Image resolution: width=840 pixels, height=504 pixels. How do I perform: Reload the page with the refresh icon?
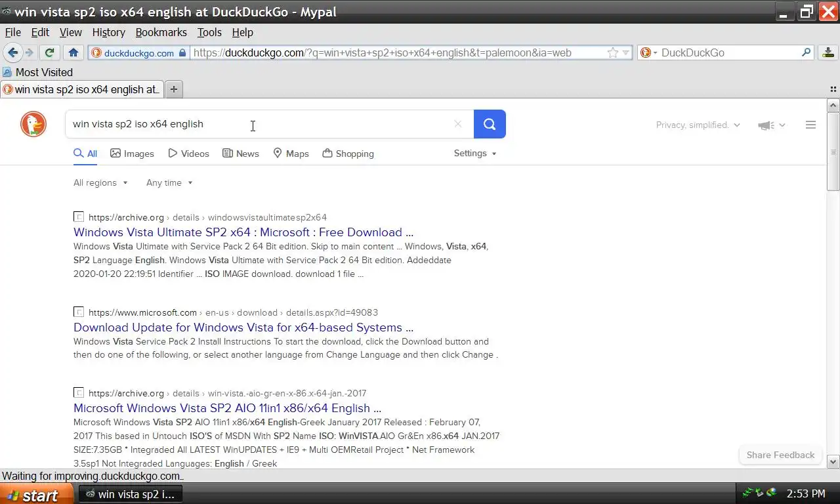(x=49, y=52)
